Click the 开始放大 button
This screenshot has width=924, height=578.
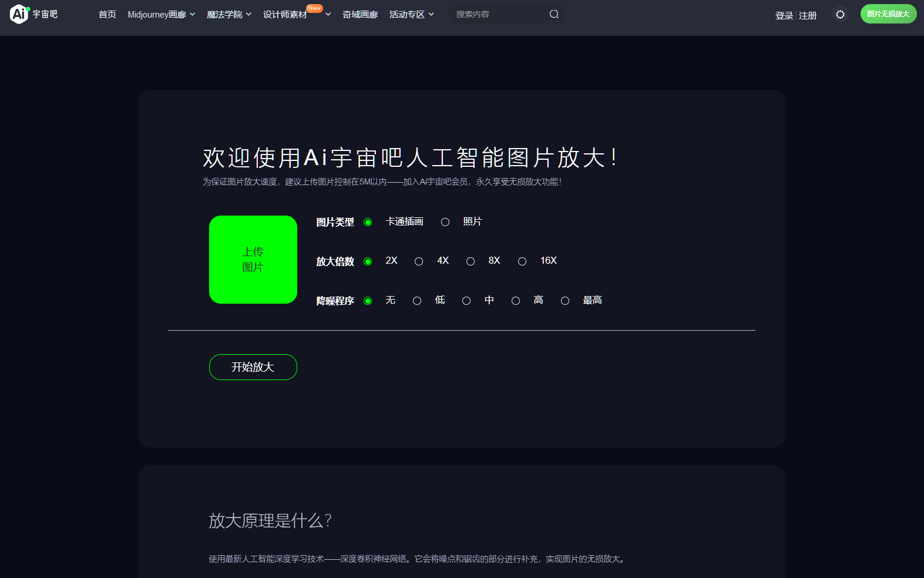(253, 367)
